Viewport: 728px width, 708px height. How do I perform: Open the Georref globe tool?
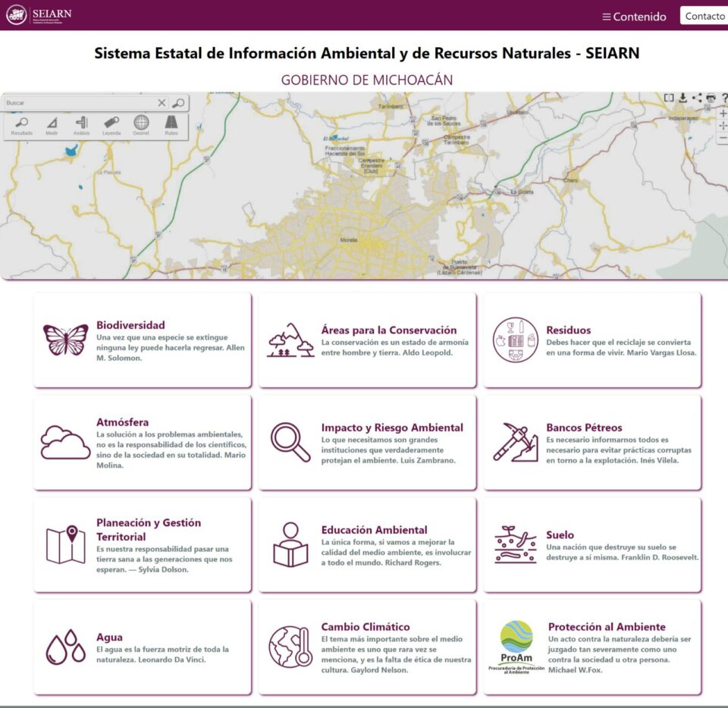(x=141, y=125)
